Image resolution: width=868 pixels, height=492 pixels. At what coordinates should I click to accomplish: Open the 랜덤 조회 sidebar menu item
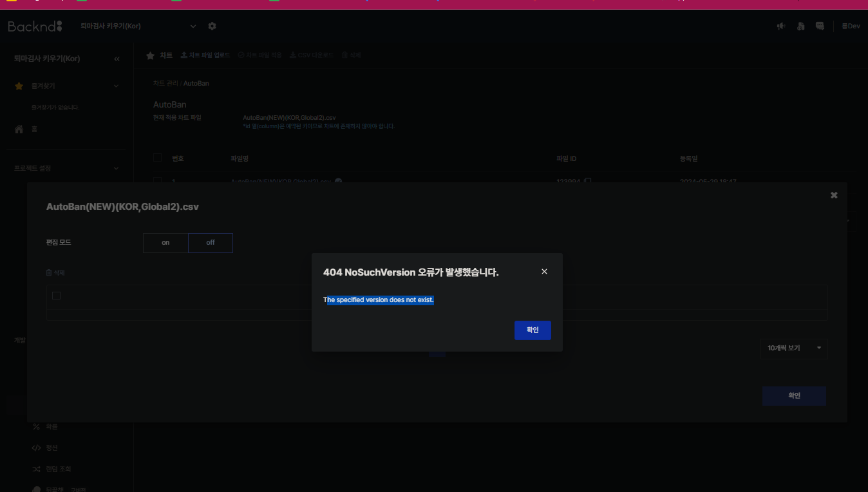point(59,469)
